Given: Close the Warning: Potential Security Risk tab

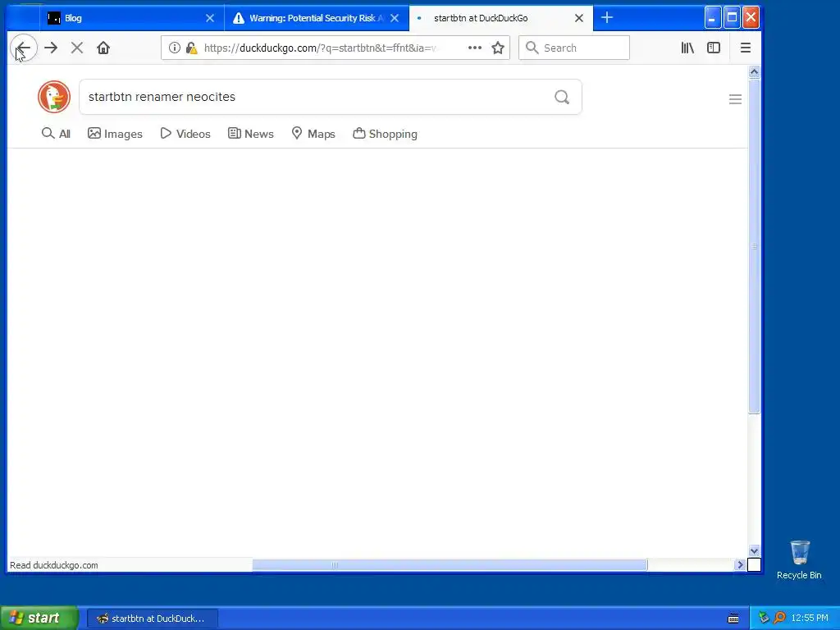Looking at the screenshot, I should coord(395,18).
